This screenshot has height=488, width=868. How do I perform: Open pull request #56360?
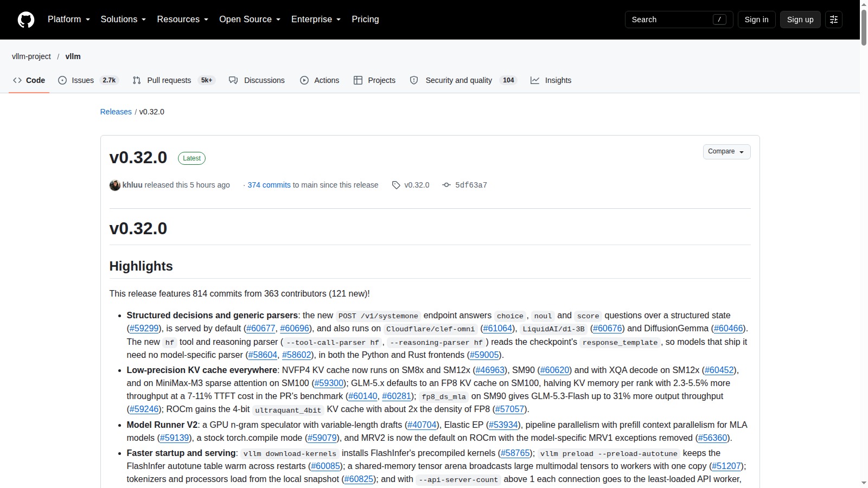click(x=712, y=438)
